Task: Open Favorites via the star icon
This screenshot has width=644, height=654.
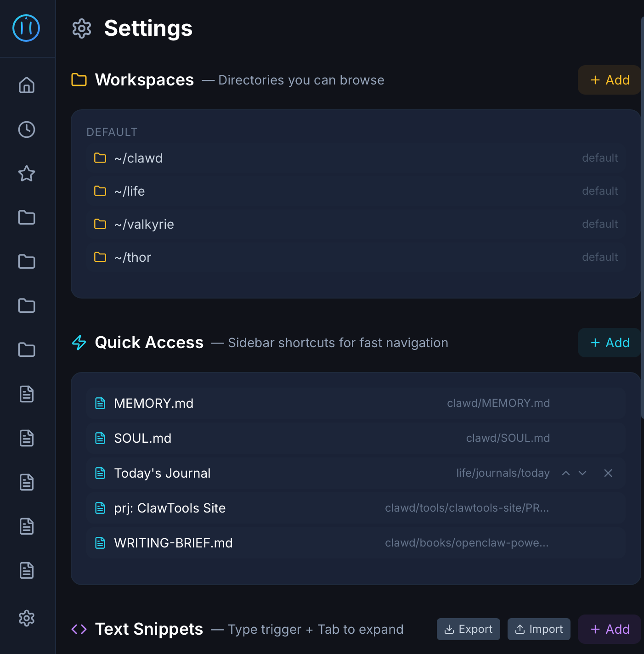Action: 26,174
